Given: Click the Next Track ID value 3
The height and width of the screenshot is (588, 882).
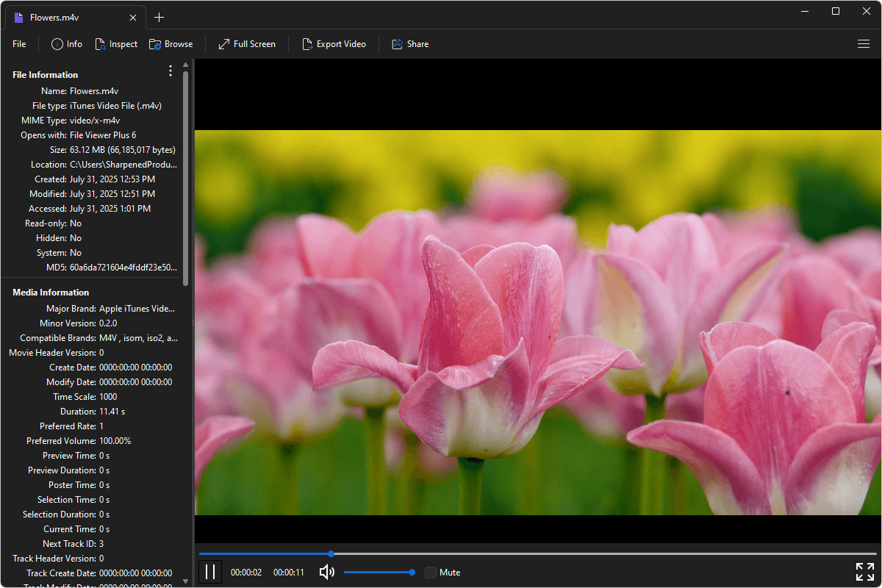Looking at the screenshot, I should [101, 544].
